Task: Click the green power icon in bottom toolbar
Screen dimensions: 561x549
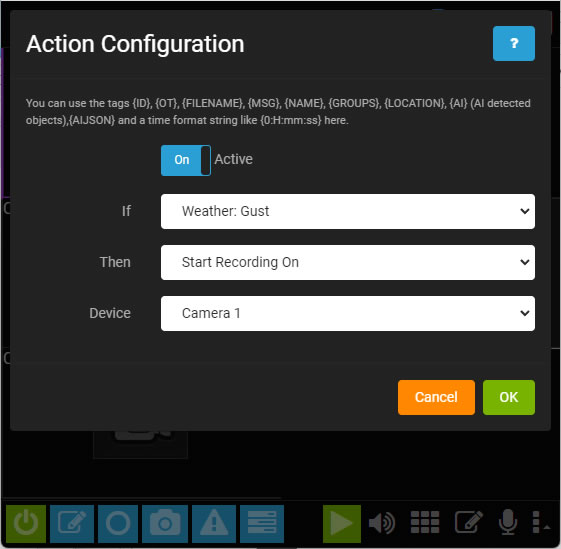Action: (26, 524)
